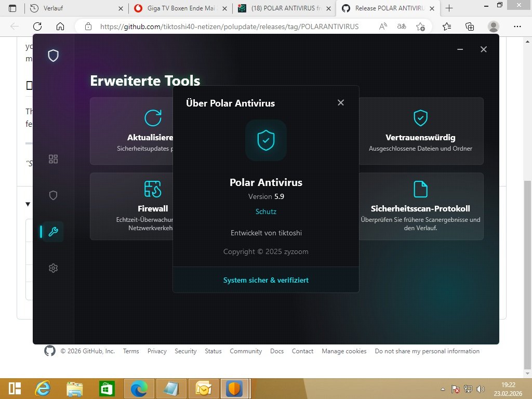Select the wrench tools section in the sidebar

[54, 232]
